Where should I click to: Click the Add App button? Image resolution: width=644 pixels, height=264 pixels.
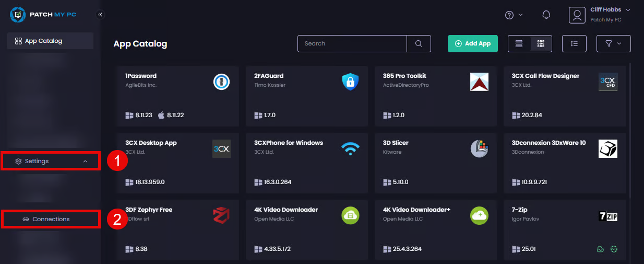click(x=472, y=44)
